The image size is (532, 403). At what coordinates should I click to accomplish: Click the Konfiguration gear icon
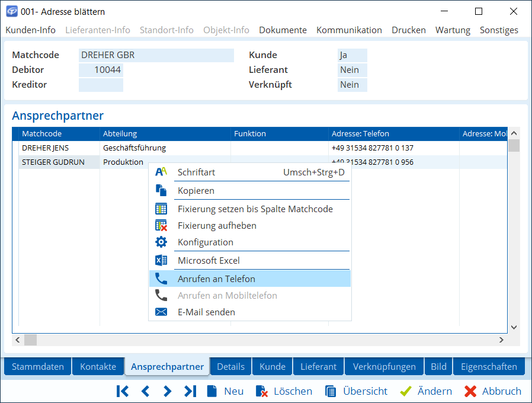tap(161, 242)
